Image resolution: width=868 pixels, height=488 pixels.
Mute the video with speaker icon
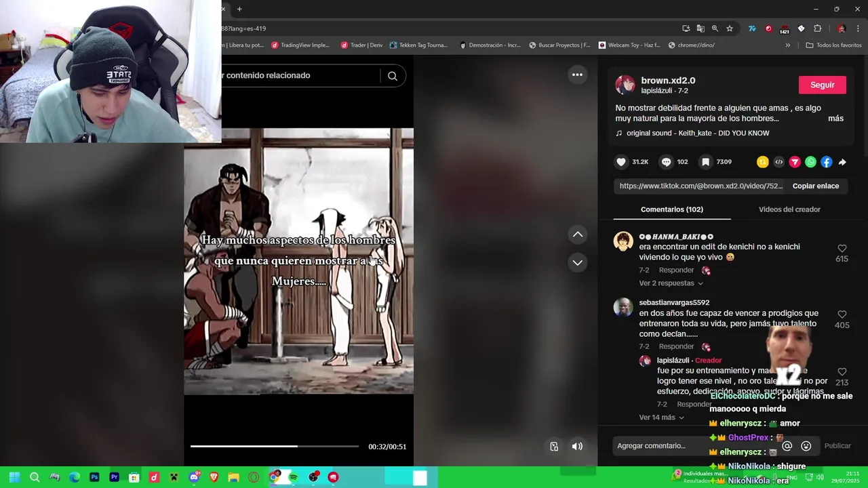(x=577, y=446)
